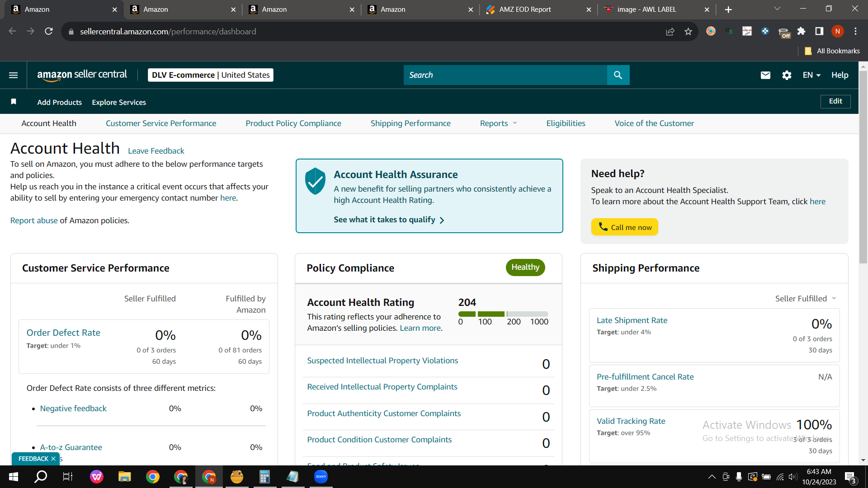Open the FEEDBACK tab

point(33,459)
